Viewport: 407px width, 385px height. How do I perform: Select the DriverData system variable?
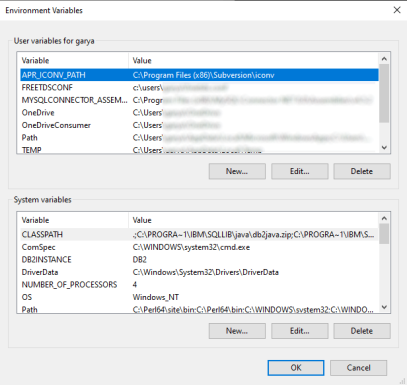click(x=199, y=272)
